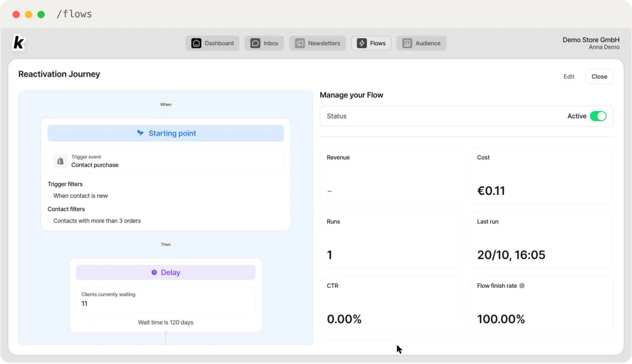The width and height of the screenshot is (632, 364).
Task: Click the Status row label
Action: [336, 116]
